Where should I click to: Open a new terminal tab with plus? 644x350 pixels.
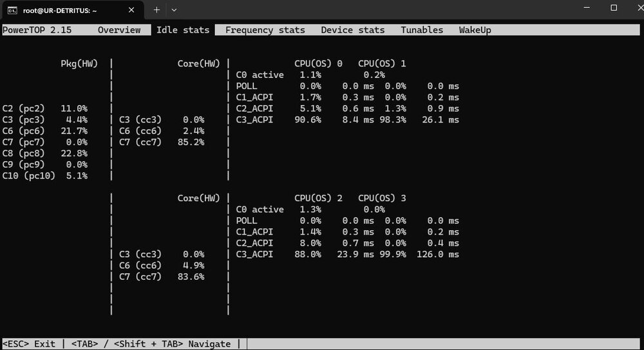click(x=156, y=10)
